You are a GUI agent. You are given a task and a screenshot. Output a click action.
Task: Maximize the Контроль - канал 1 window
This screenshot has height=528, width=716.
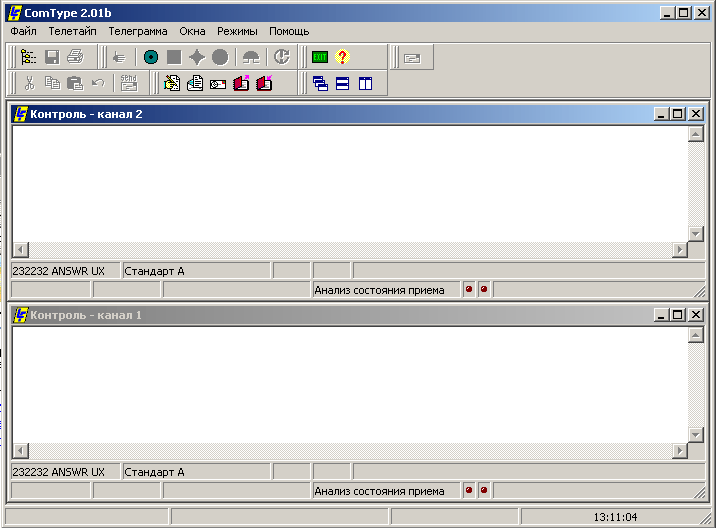[x=678, y=315]
